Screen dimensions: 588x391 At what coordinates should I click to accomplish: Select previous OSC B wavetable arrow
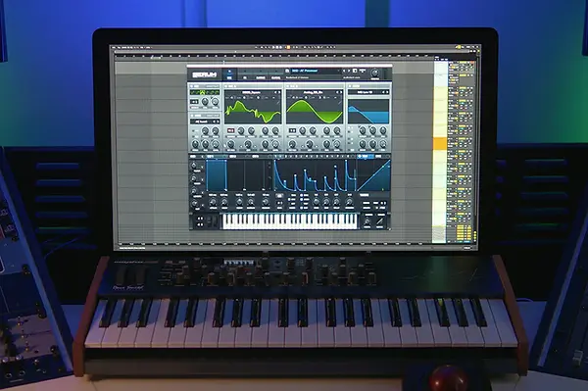(337, 92)
